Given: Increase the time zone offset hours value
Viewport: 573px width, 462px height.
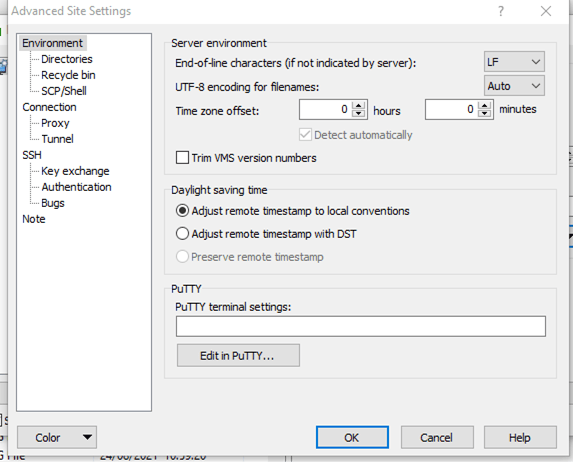Looking at the screenshot, I should coord(359,106).
